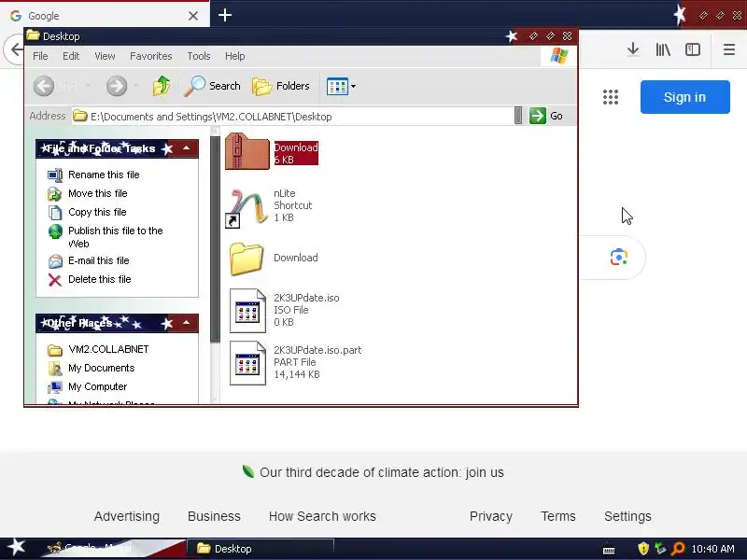The image size is (747, 560).
Task: Open My Documents in Other Places
Action: click(x=102, y=368)
